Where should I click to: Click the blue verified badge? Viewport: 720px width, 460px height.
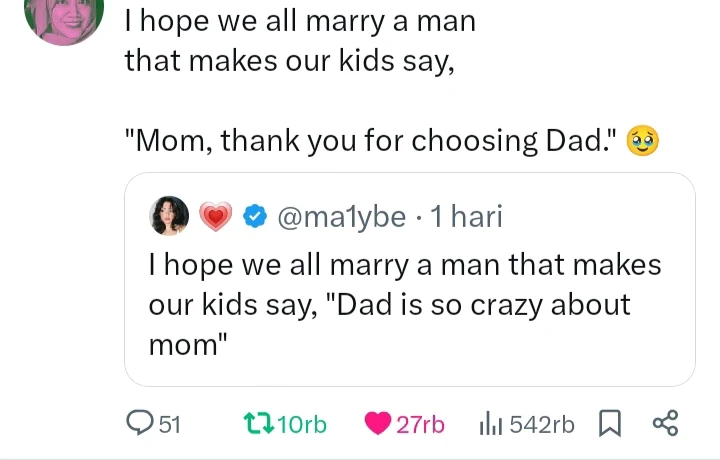tap(256, 216)
